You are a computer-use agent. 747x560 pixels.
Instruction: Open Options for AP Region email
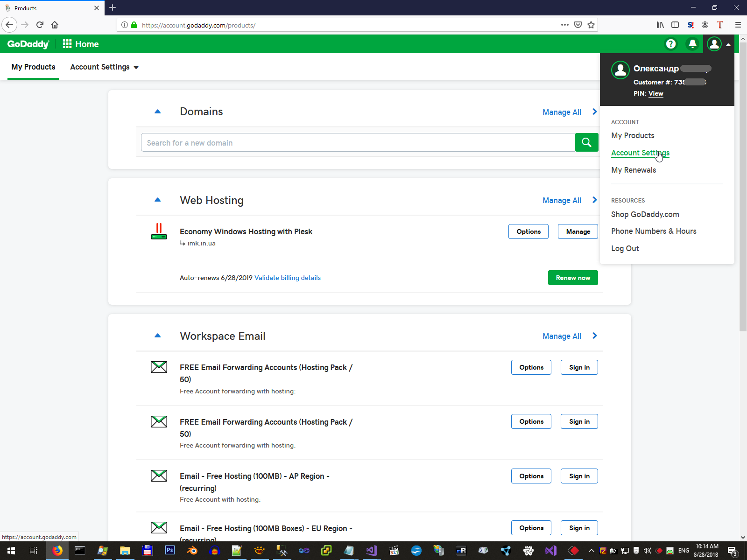pyautogui.click(x=531, y=476)
